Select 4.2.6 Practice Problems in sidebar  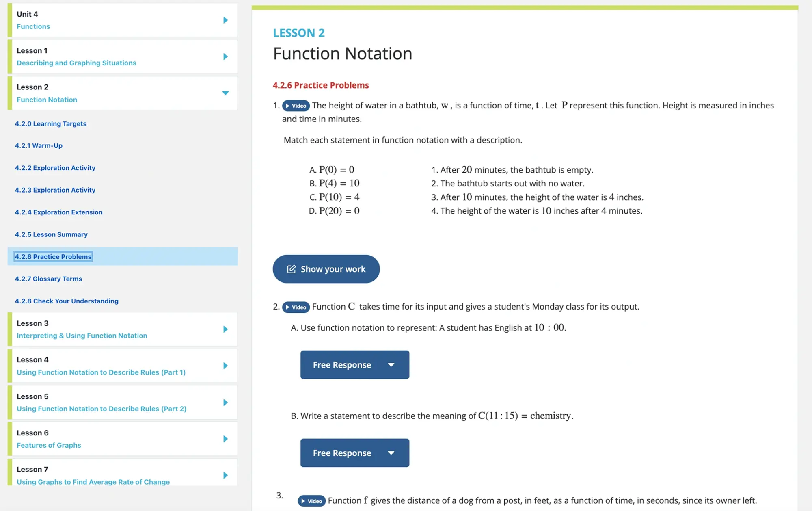point(53,257)
